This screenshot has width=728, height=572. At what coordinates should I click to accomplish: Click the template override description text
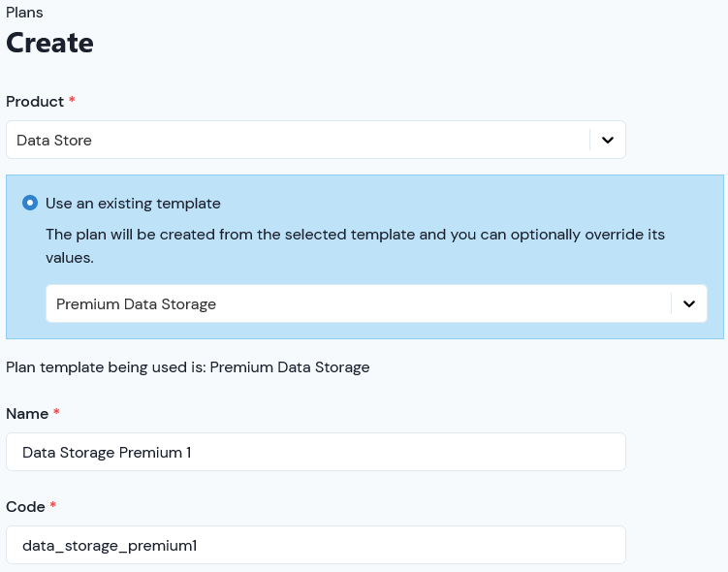[355, 245]
